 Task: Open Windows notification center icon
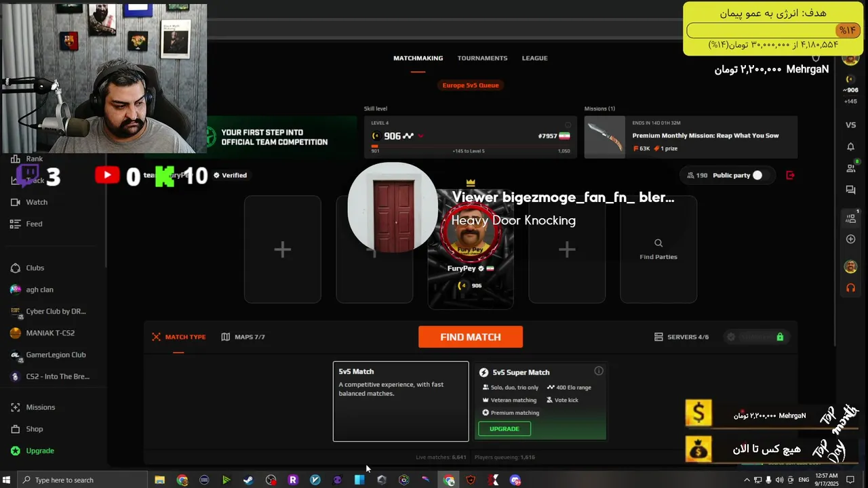pos(850,480)
